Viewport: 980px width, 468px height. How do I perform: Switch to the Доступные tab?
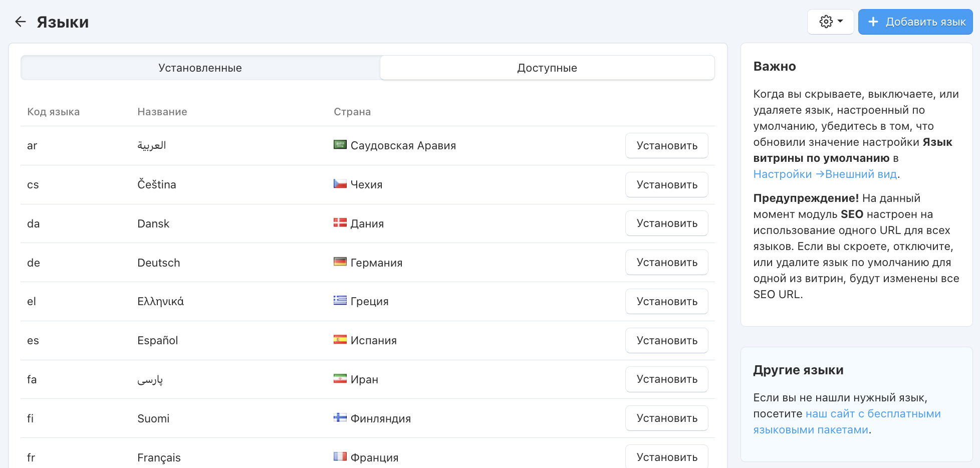pyautogui.click(x=547, y=68)
